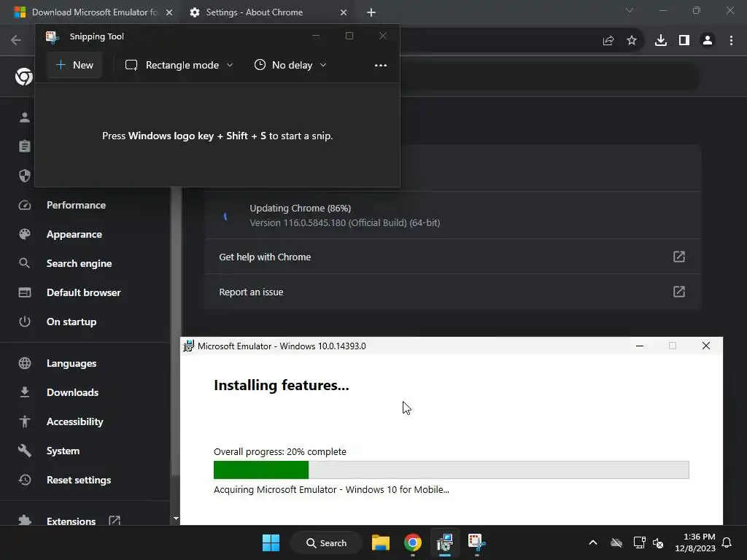Open Snipping Tool See more menu
Image resolution: width=747 pixels, height=560 pixels.
(x=380, y=65)
